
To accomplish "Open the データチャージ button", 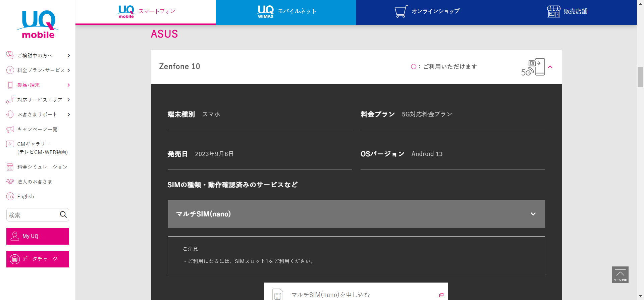I will [x=38, y=259].
